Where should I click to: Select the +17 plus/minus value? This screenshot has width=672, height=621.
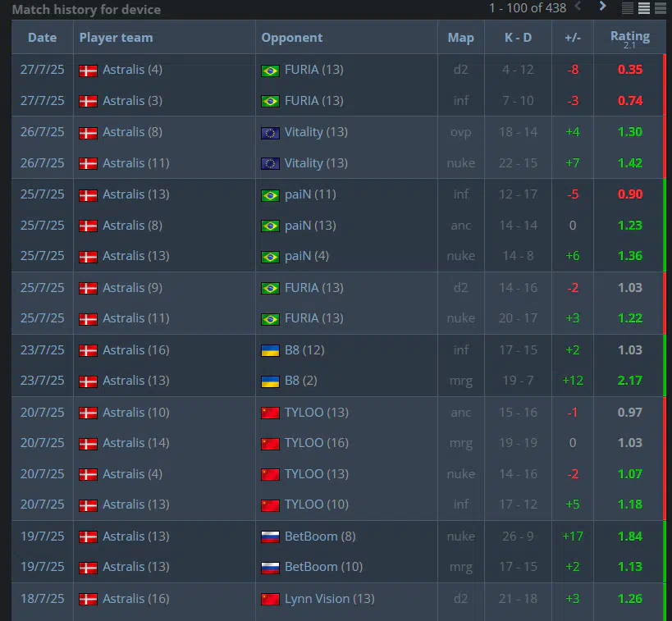tap(573, 537)
